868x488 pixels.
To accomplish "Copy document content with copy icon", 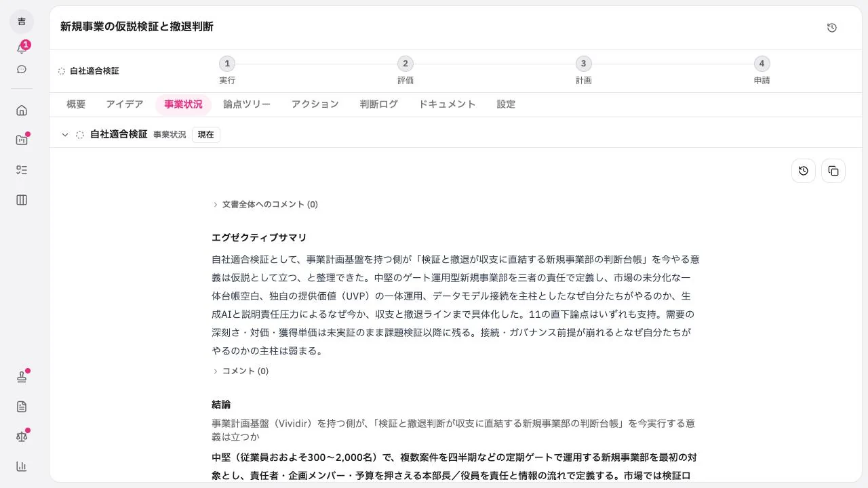I will (x=833, y=171).
